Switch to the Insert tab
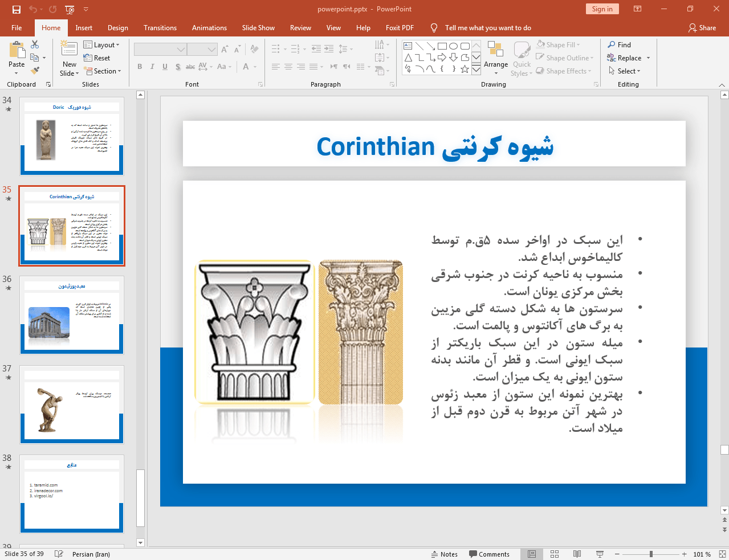Viewport: 729px width, 560px height. pyautogui.click(x=84, y=27)
